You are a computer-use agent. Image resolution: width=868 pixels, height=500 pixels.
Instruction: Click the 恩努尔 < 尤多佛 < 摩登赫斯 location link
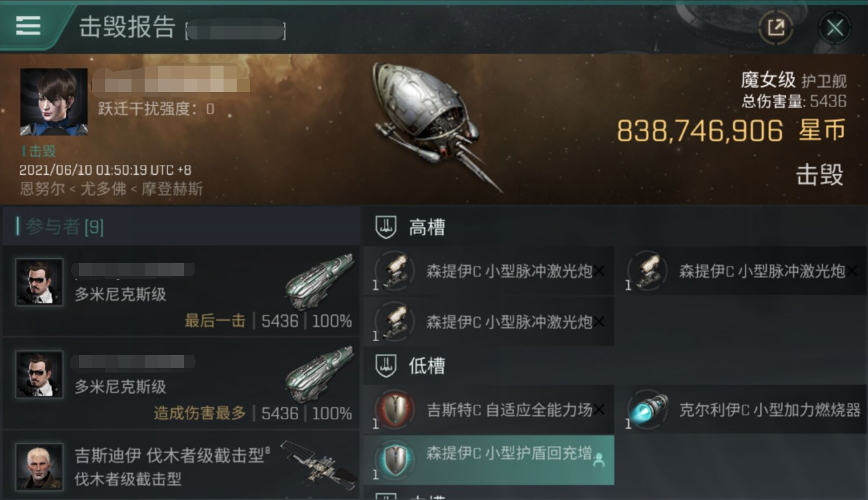click(111, 189)
